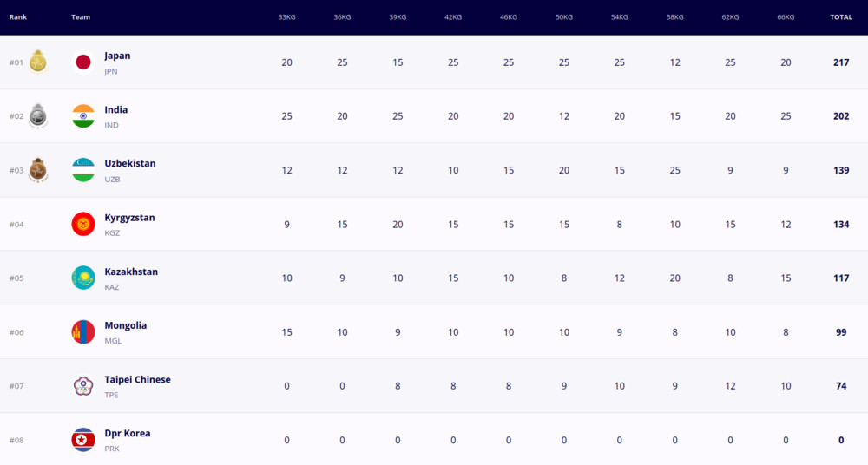This screenshot has width=868, height=465.
Task: Click the Japan flag icon
Action: (83, 62)
